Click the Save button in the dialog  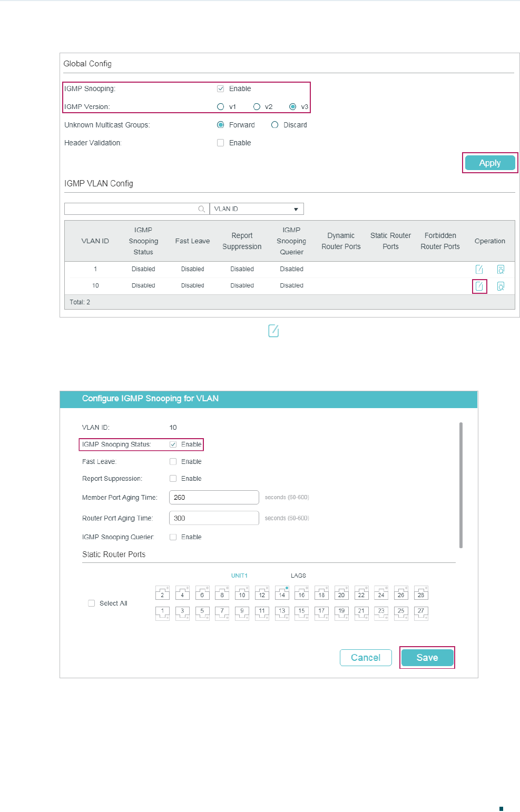tap(427, 658)
